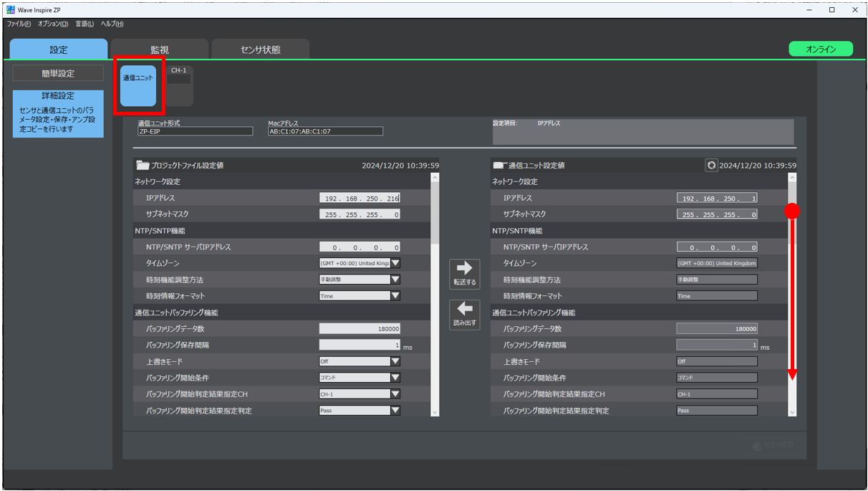Select the 通信ユニット tile

tap(138, 86)
